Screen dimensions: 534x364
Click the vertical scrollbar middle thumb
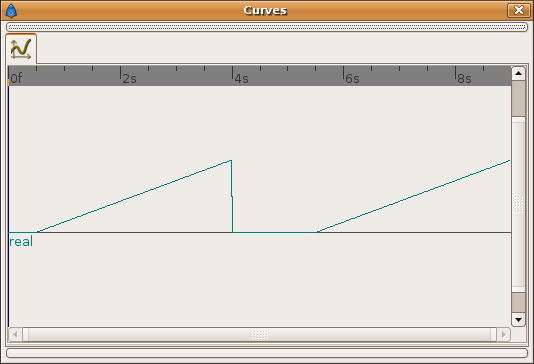[518, 204]
